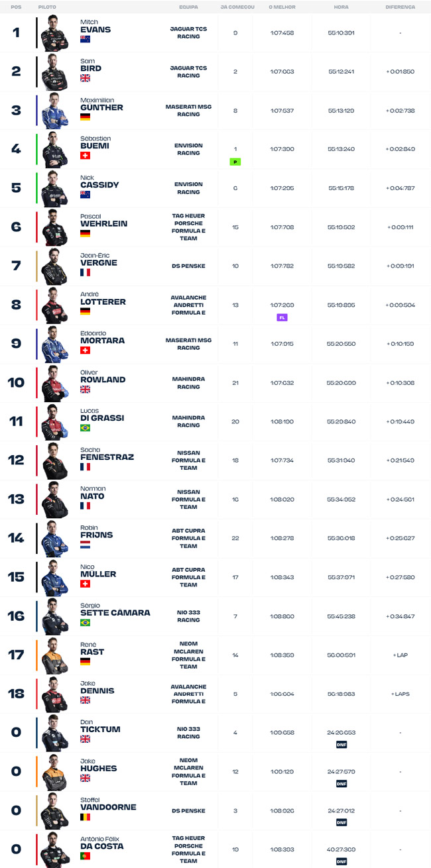Viewport: 431px width, 868px height.
Task: Click the Hora column header
Action: click(x=341, y=7)
